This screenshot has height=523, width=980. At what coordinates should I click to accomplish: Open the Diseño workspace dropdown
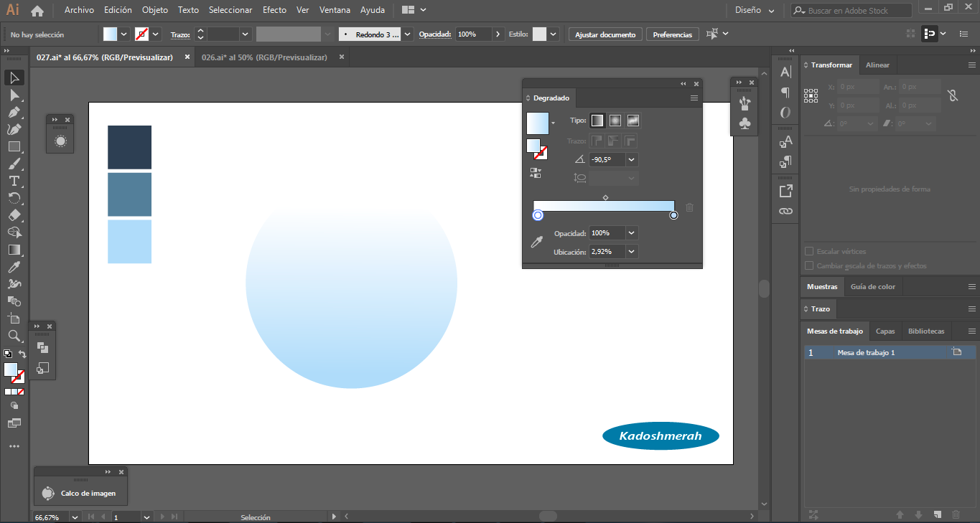pos(755,11)
